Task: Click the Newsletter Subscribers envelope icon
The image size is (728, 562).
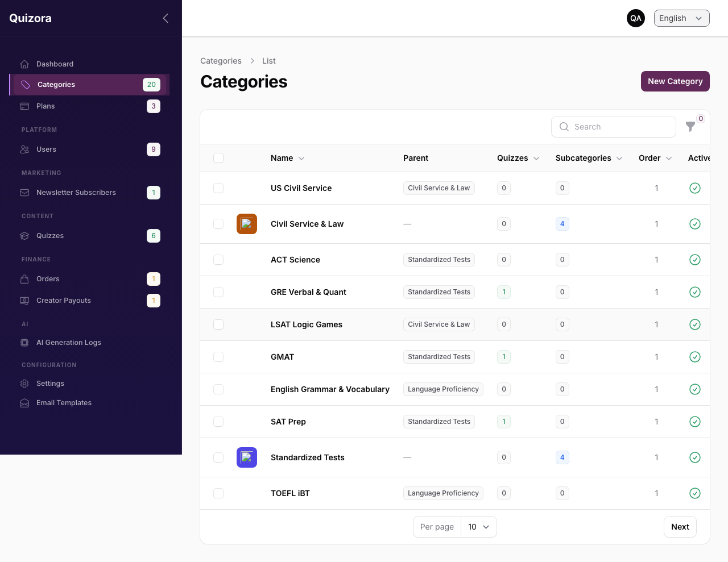Action: tap(24, 193)
